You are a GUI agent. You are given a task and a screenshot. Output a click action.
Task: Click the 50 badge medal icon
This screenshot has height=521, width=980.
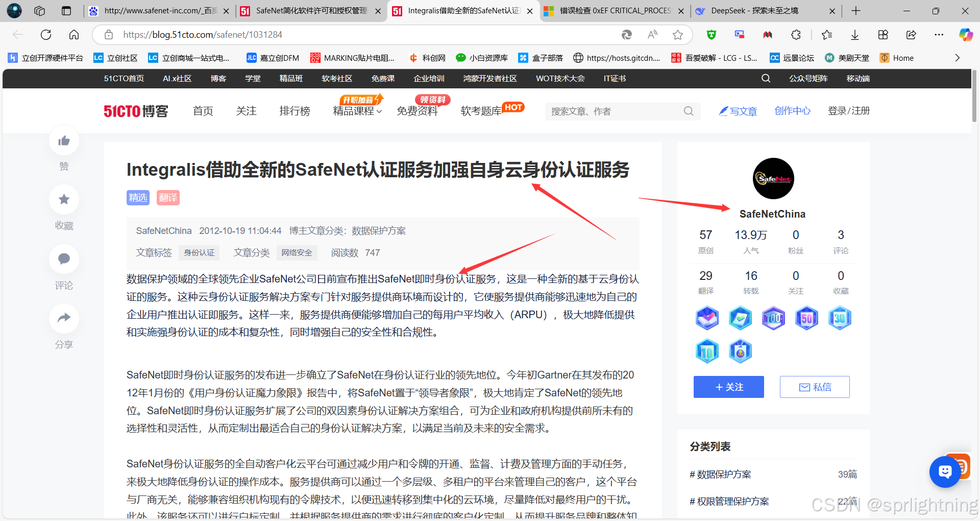[x=806, y=318]
